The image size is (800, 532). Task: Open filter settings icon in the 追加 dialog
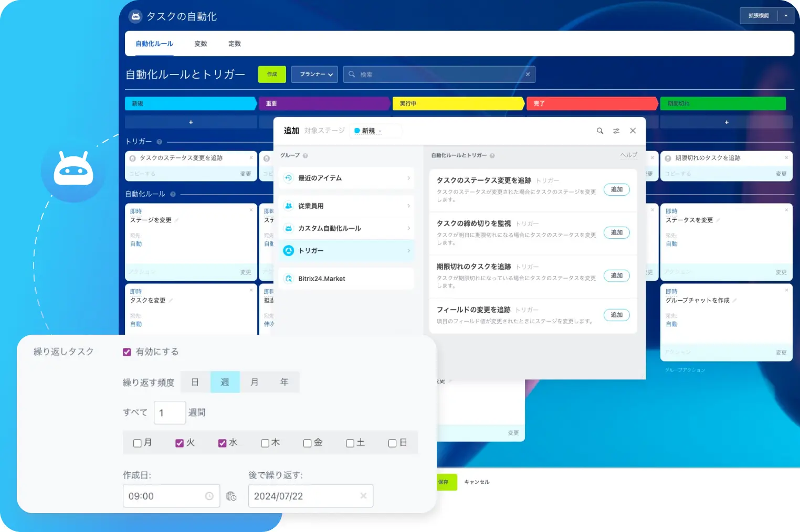pyautogui.click(x=616, y=131)
